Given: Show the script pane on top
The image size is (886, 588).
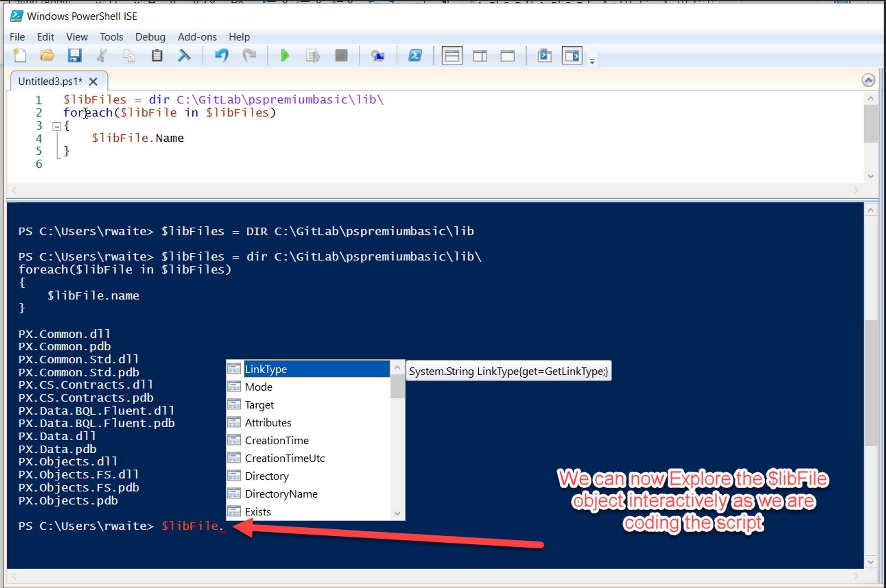Looking at the screenshot, I should [x=452, y=55].
